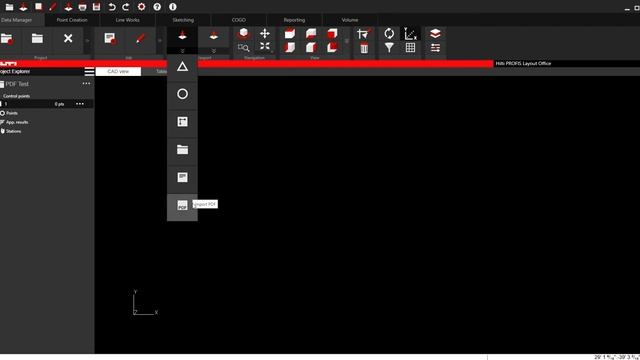The height and width of the screenshot is (360, 640).
Task: Choose the triangle control points import option
Action: click(x=182, y=67)
